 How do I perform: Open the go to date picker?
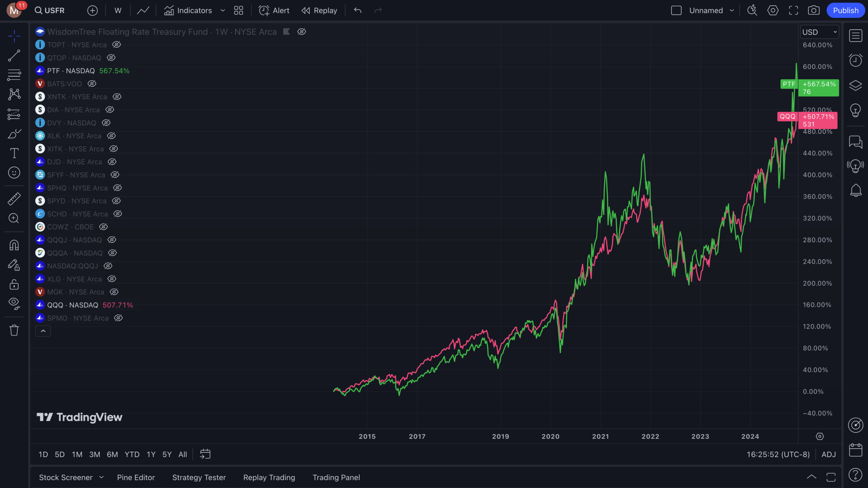point(205,454)
